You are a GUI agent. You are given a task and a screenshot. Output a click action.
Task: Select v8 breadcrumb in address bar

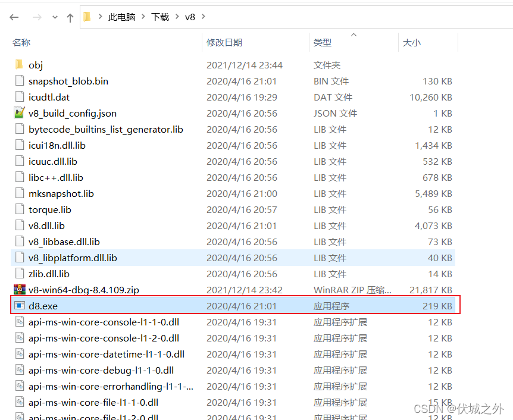pos(190,17)
